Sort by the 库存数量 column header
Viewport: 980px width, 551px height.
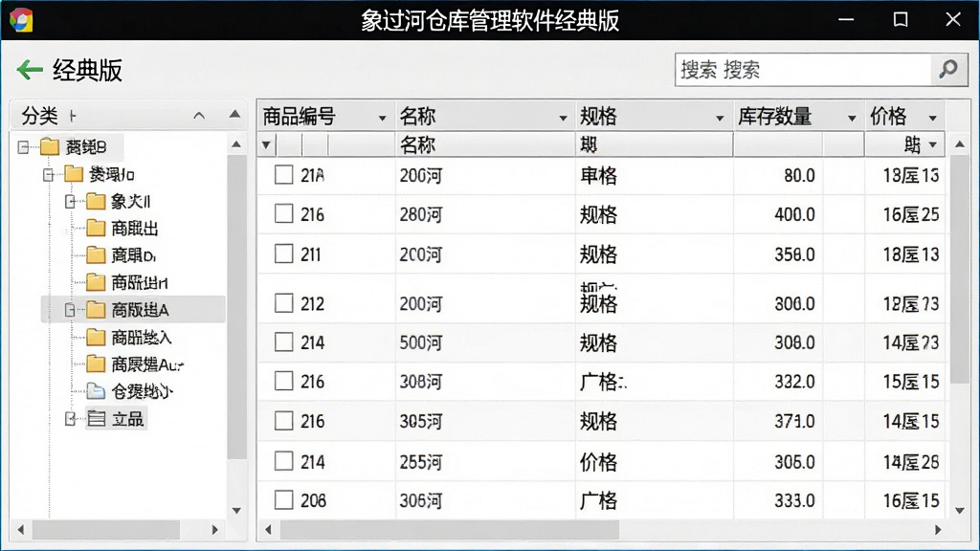[774, 116]
